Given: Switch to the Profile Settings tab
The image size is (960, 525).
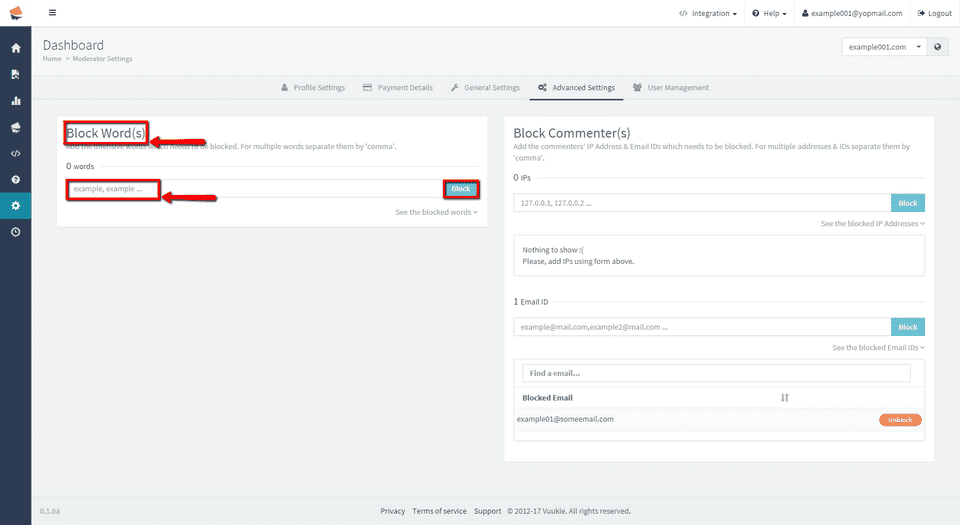Looking at the screenshot, I should click(x=312, y=88).
